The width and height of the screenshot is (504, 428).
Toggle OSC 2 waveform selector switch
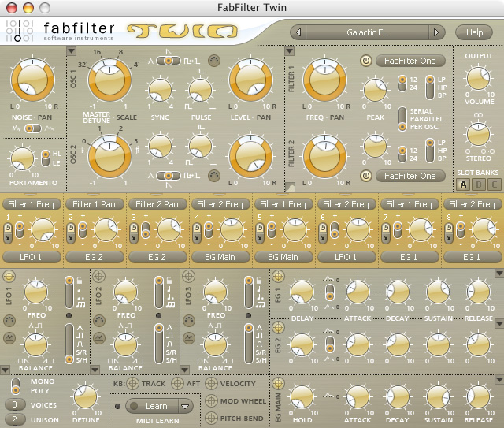click(169, 176)
